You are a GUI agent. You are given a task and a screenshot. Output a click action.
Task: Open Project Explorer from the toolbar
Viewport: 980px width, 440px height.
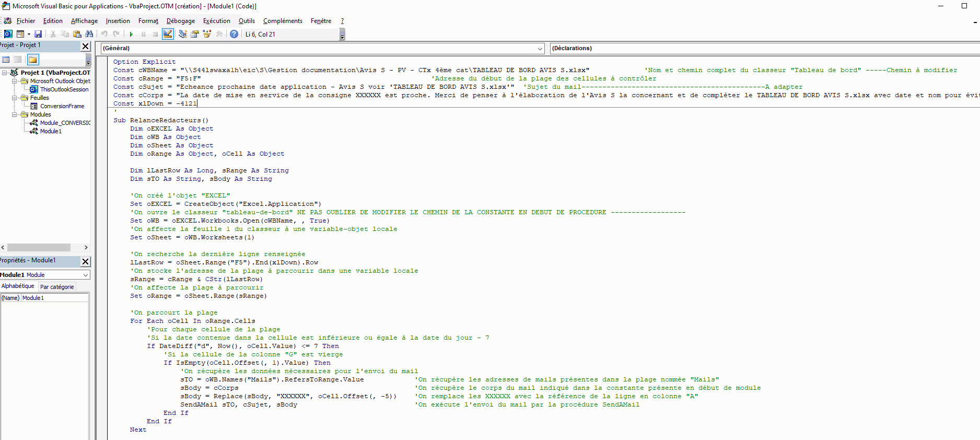[182, 34]
